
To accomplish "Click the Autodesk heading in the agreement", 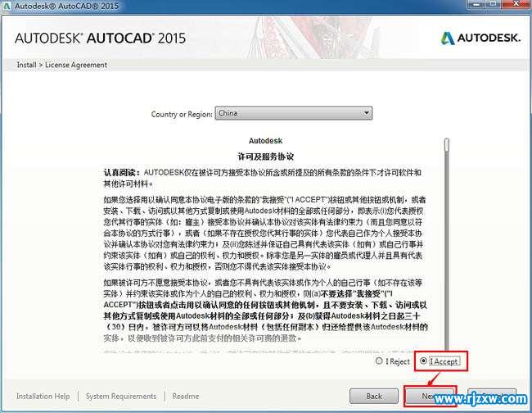I will coord(266,141).
